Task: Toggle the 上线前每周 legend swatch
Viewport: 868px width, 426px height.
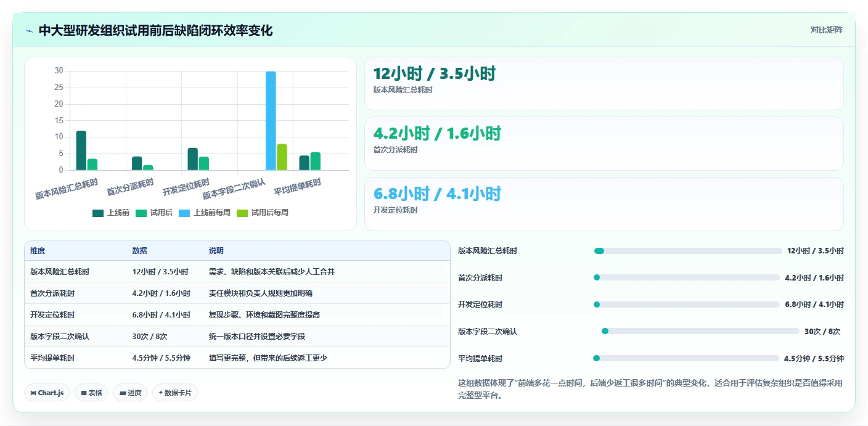Action: click(x=184, y=213)
